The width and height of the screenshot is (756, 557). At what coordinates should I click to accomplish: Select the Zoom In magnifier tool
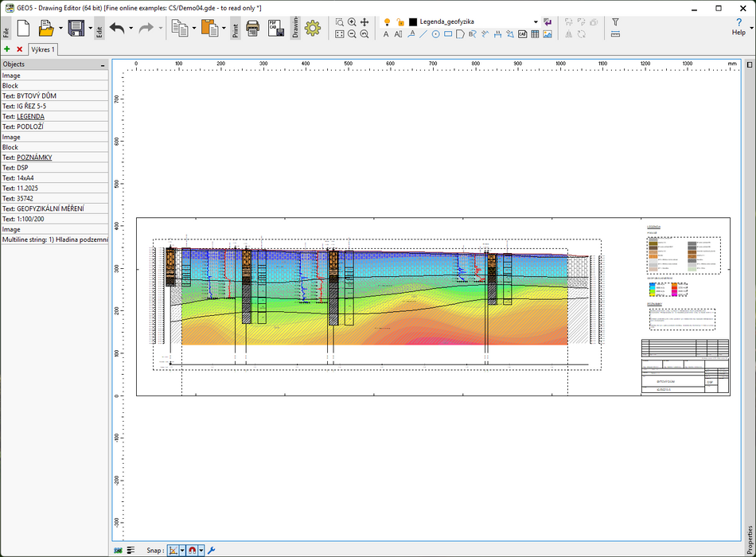(351, 21)
